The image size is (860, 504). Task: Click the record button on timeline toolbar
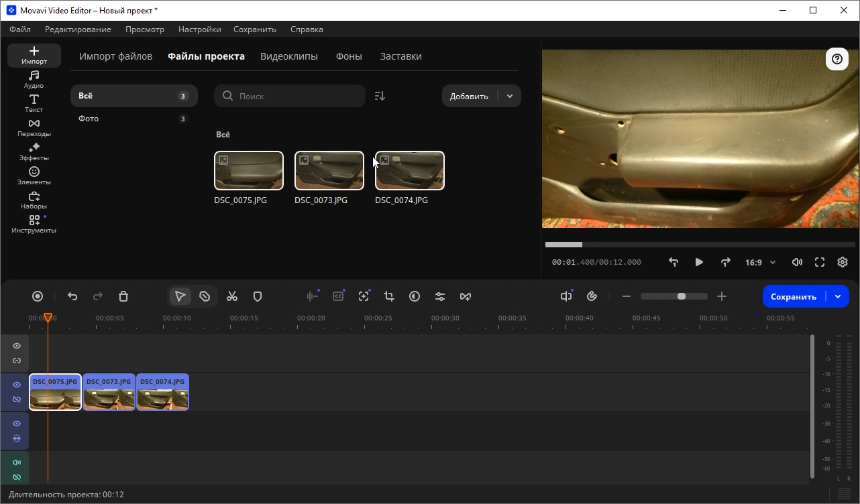[38, 296]
